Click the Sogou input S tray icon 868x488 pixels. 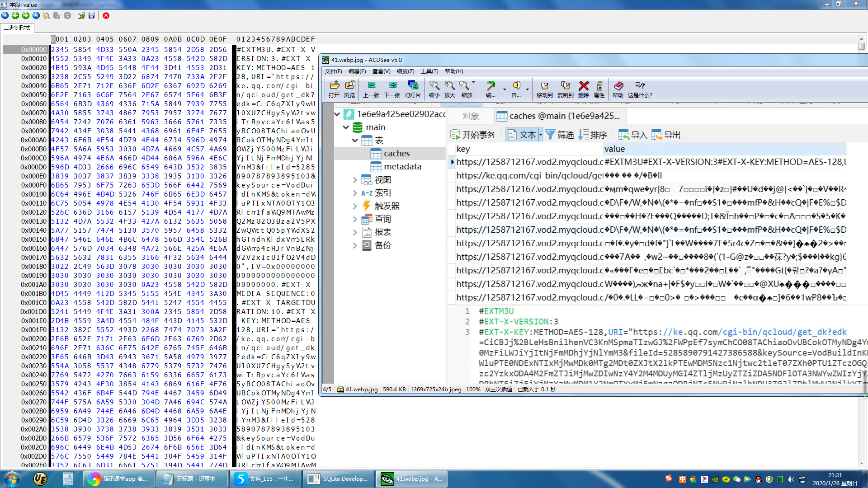(669, 478)
